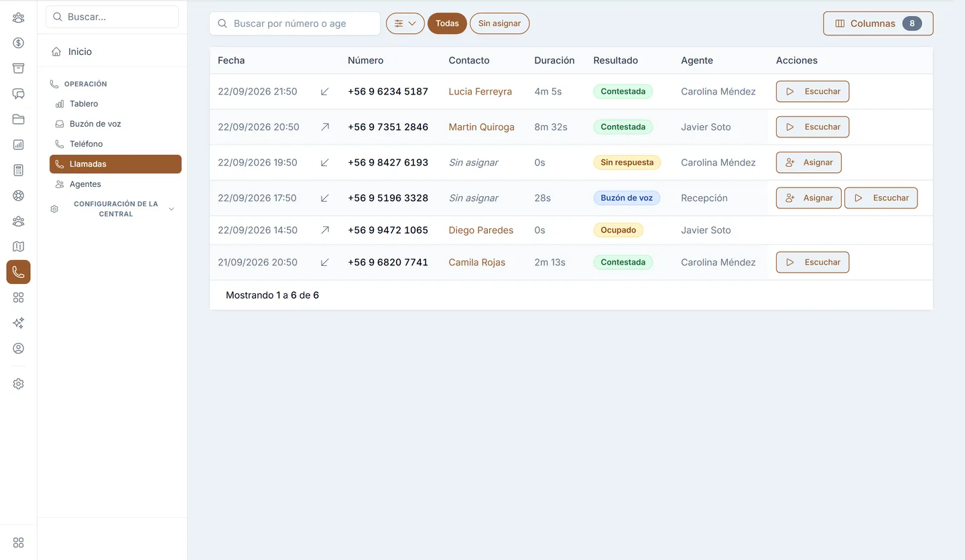The width and height of the screenshot is (965, 560).
Task: Open the Columnas column picker
Action: coord(878,23)
